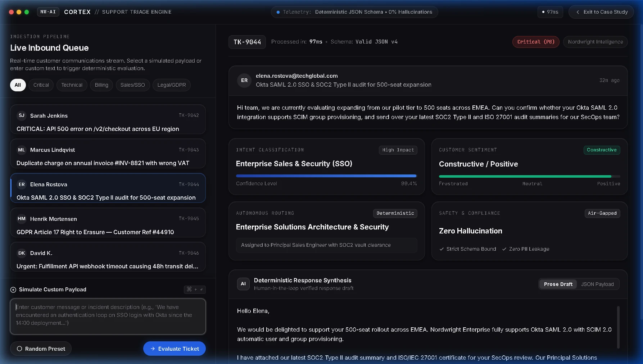Open Marcus Lindqvist duplicate charge ticket

[108, 154]
